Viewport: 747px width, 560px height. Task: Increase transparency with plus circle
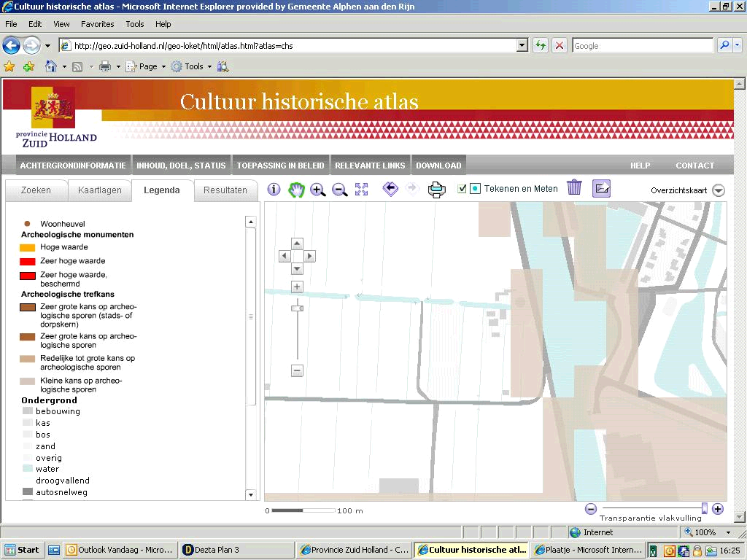point(718,509)
